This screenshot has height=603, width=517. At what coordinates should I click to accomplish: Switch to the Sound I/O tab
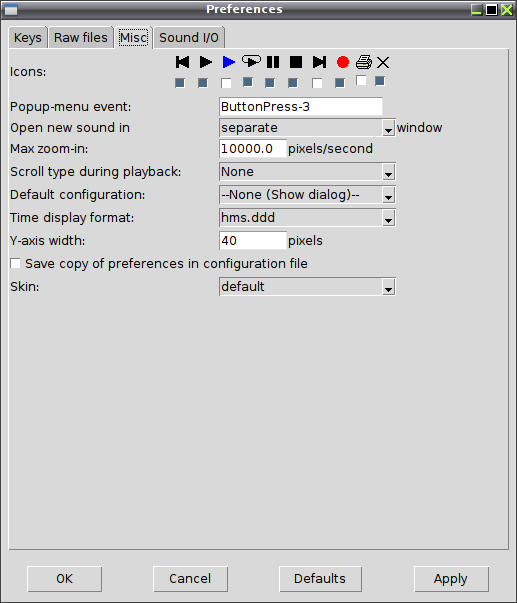(x=189, y=38)
